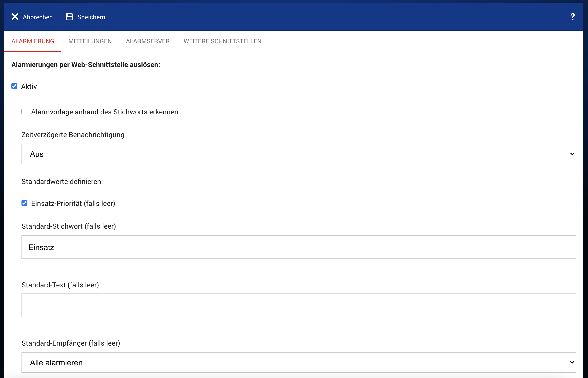Focus the empty Standard-Text field

pos(298,305)
